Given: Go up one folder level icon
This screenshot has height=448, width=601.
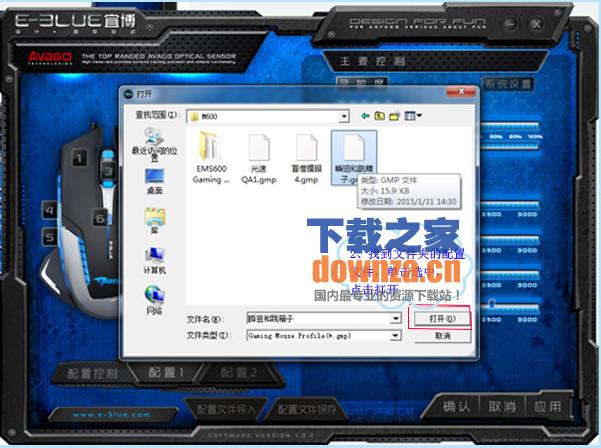Looking at the screenshot, I should 379,115.
